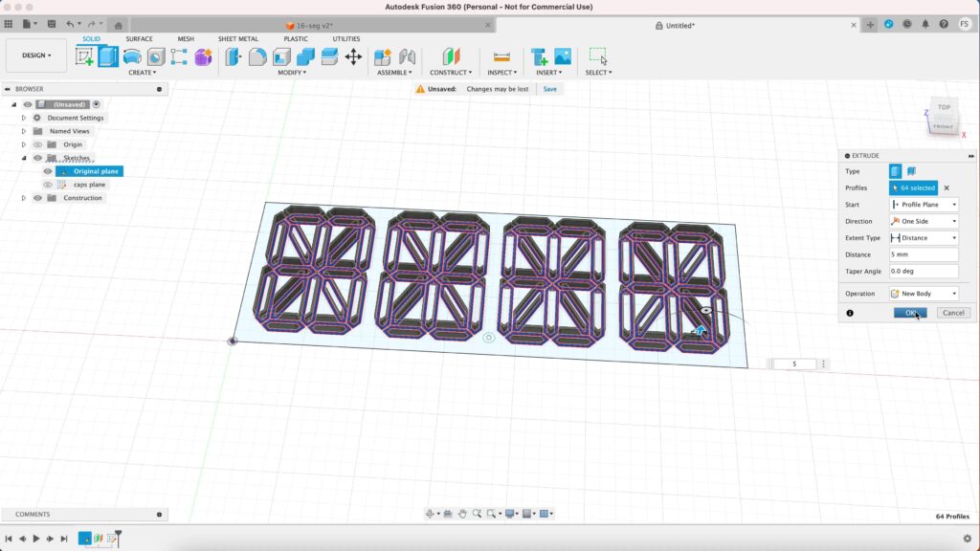Select the Create Sketch tool
This screenshot has width=980, height=551.
(85, 56)
